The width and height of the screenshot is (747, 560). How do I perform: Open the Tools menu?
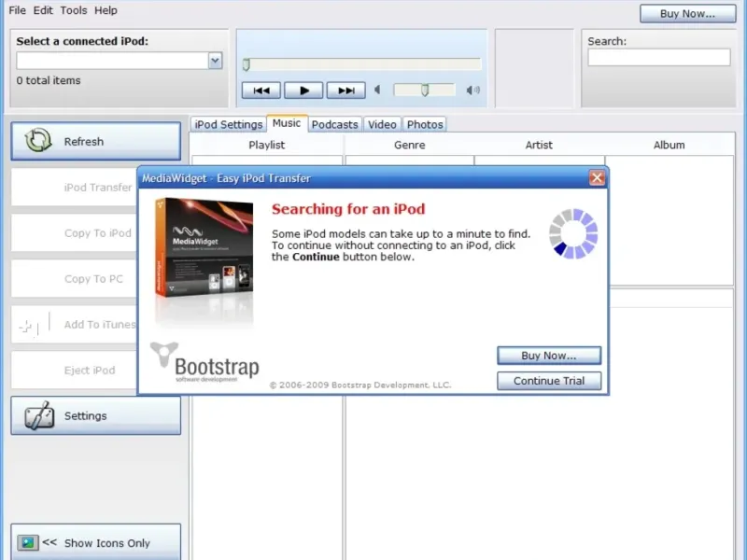[x=74, y=10]
